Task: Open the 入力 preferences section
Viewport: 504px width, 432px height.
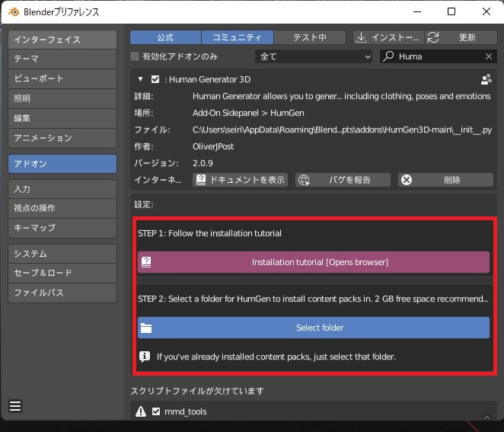Action: [62, 189]
